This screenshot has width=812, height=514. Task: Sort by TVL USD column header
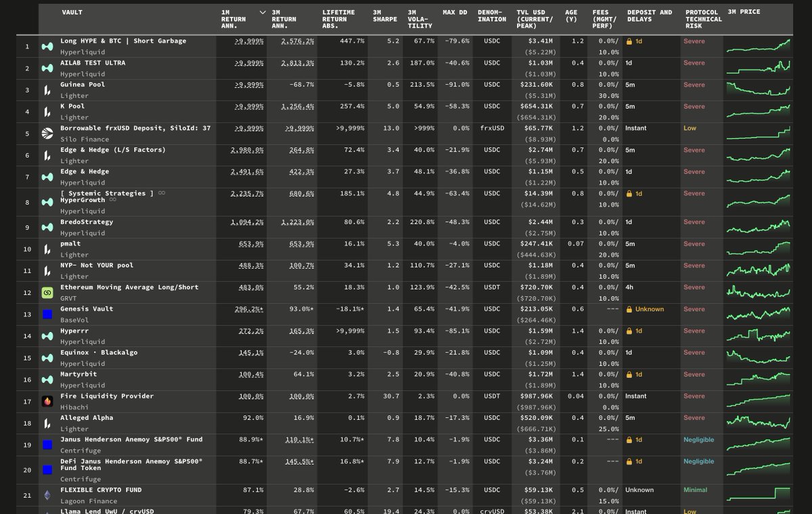tap(535, 19)
